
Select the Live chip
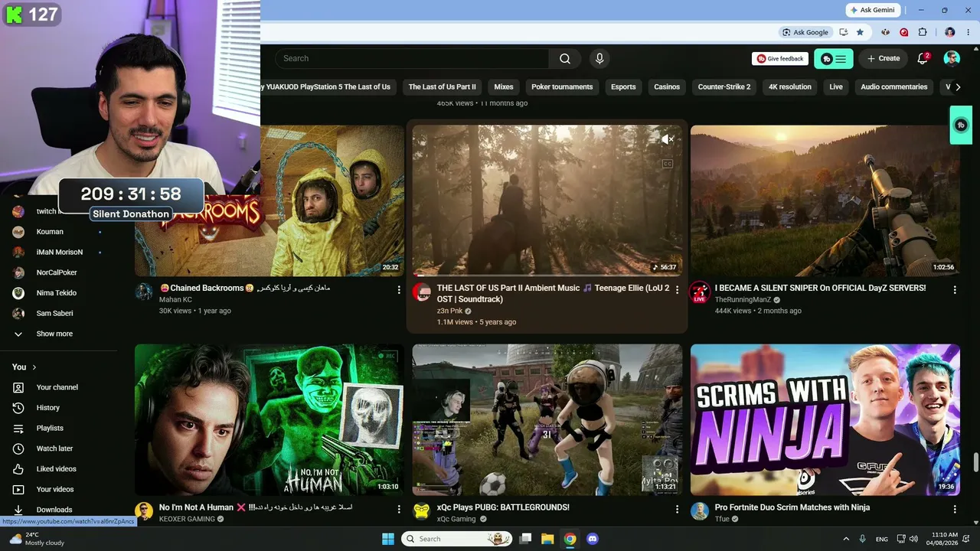(836, 87)
